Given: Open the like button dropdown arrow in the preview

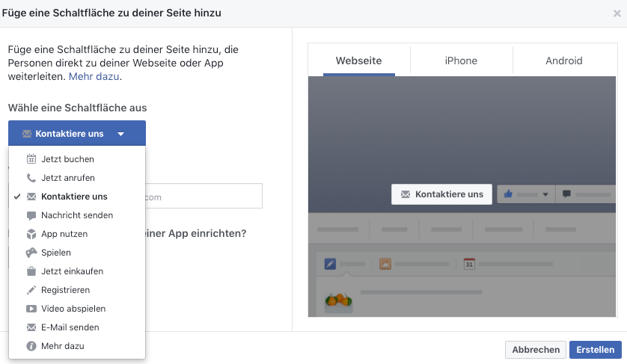Looking at the screenshot, I should pyautogui.click(x=545, y=194).
